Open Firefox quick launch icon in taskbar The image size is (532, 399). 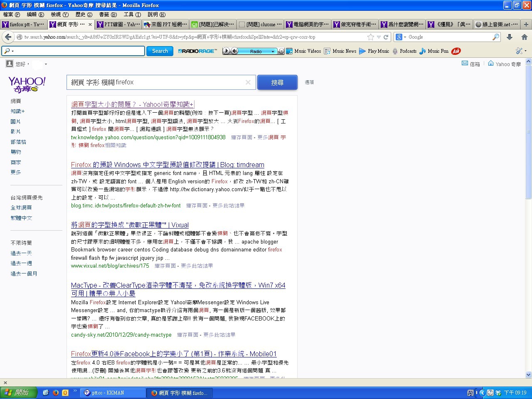[x=55, y=392]
